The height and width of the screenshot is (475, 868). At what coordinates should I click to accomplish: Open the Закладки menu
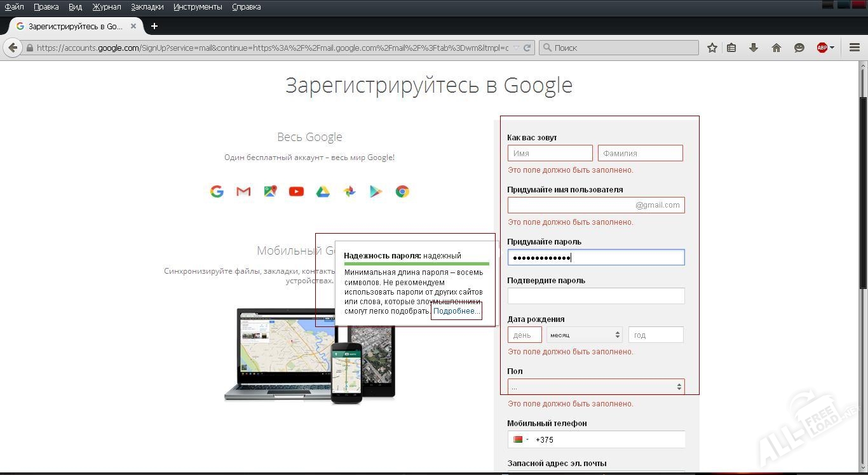pyautogui.click(x=147, y=7)
